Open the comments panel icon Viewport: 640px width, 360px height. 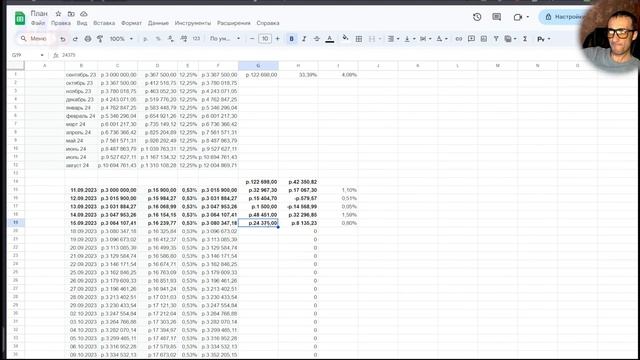pyautogui.click(x=496, y=17)
